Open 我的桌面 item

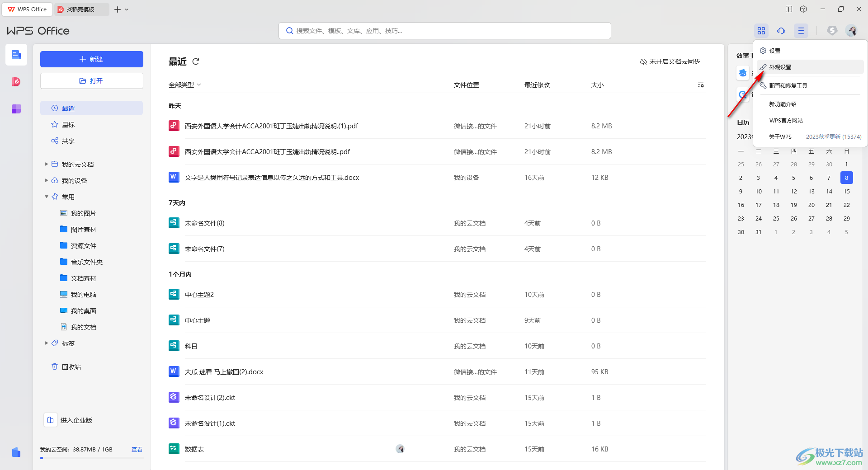(78, 311)
